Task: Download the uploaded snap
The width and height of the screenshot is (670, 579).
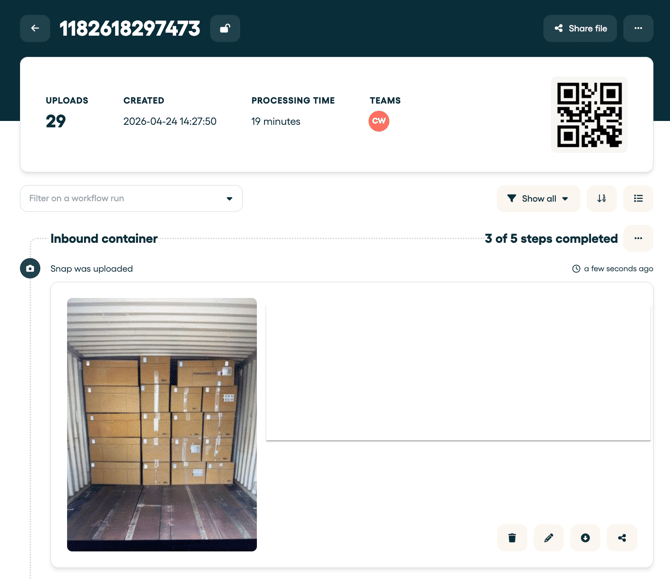Action: click(x=585, y=538)
